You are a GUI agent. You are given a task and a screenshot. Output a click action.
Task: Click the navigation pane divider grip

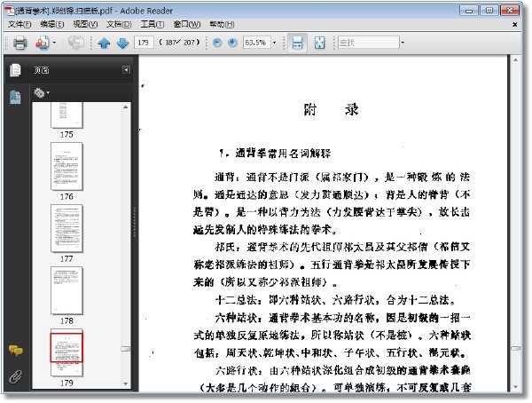coord(135,223)
